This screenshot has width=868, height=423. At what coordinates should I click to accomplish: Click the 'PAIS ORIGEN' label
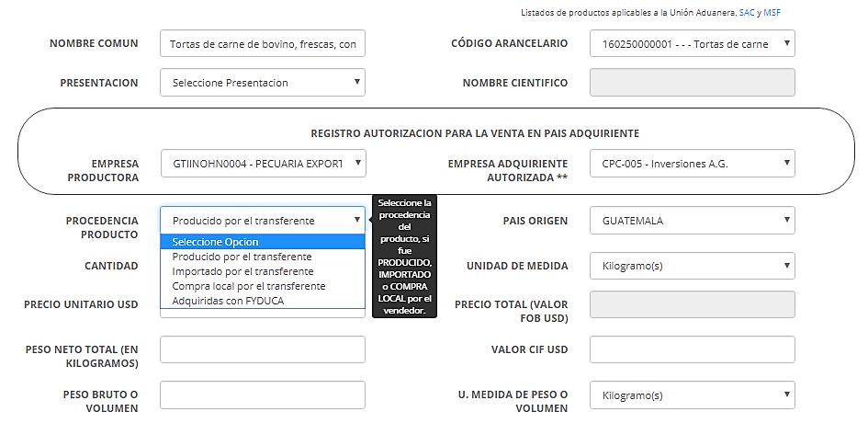pos(535,221)
